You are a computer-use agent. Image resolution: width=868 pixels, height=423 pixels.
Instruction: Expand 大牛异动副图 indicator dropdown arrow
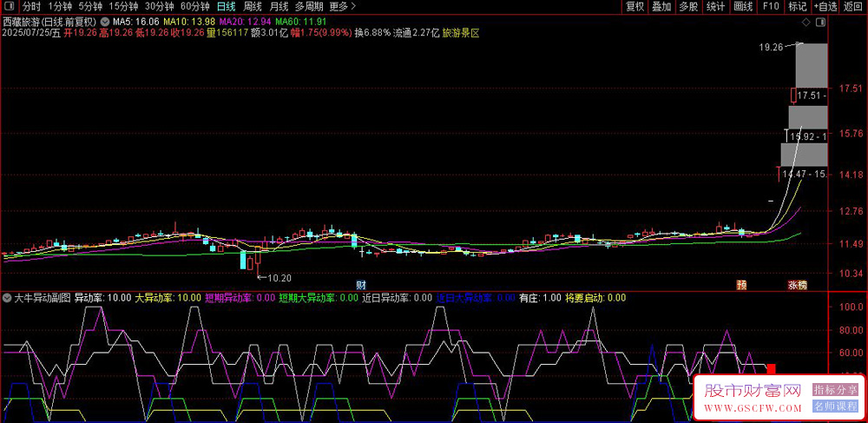click(x=7, y=298)
